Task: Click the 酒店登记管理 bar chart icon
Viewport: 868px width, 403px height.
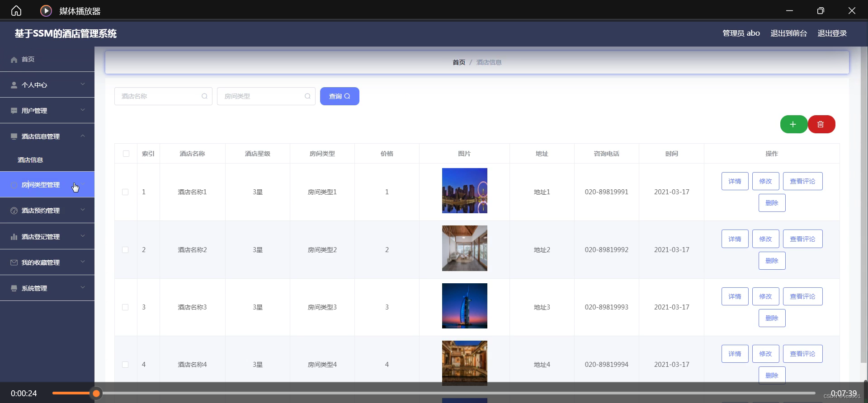Action: point(14,237)
